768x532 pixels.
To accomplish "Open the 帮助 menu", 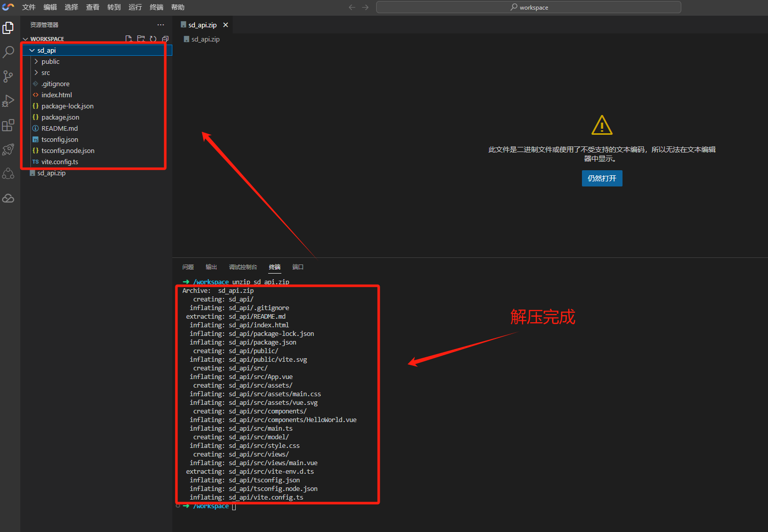I will point(178,7).
